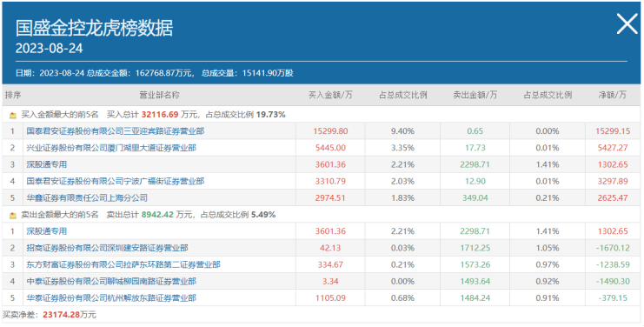644x327 pixels.
Task: Click the 总成交金额 162768.87万元 text
Action: point(139,73)
